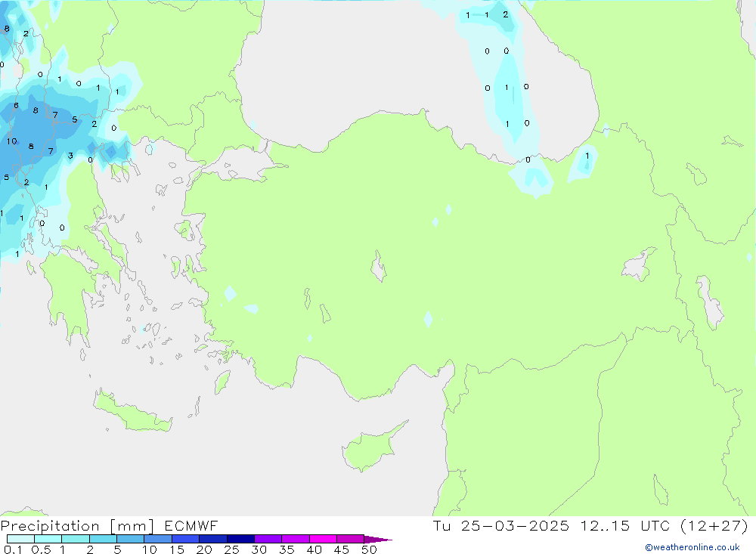
Task: Click the legend label '35'
Action: tap(287, 549)
